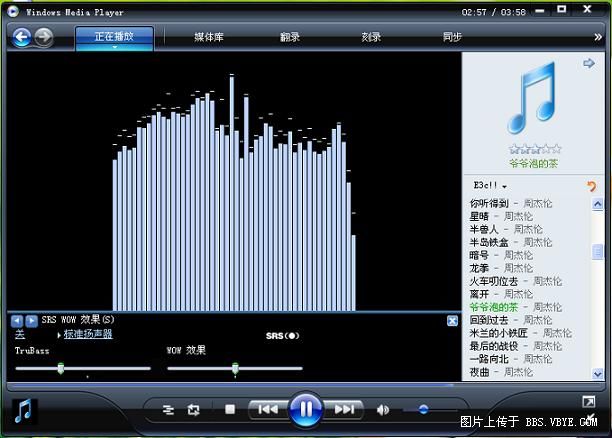This screenshot has height=438, width=612.
Task: Select the song 龙拳
Action: coord(501,268)
